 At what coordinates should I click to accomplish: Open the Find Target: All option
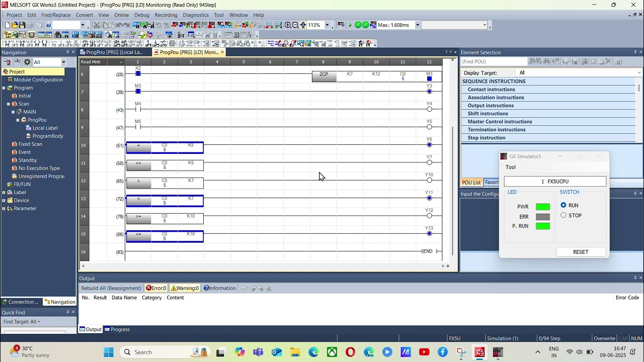(x=21, y=322)
